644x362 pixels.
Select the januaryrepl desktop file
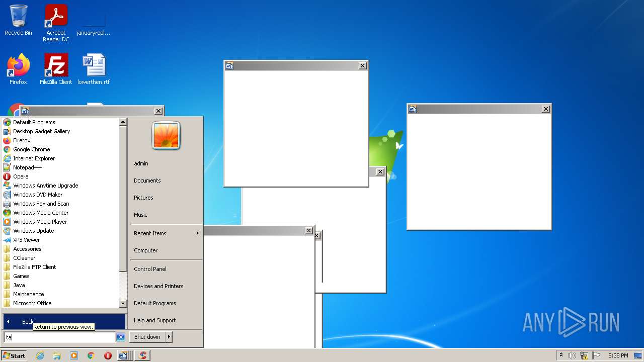[x=94, y=23]
